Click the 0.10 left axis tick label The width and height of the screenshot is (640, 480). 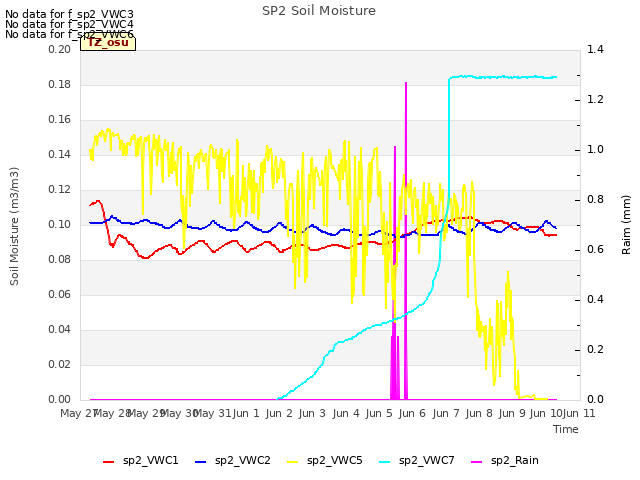59,224
